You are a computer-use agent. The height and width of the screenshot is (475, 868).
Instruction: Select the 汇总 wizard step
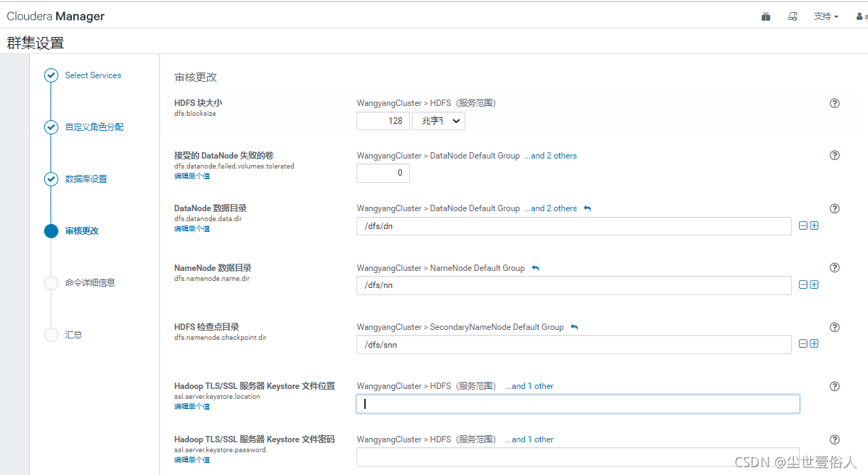[x=73, y=335]
